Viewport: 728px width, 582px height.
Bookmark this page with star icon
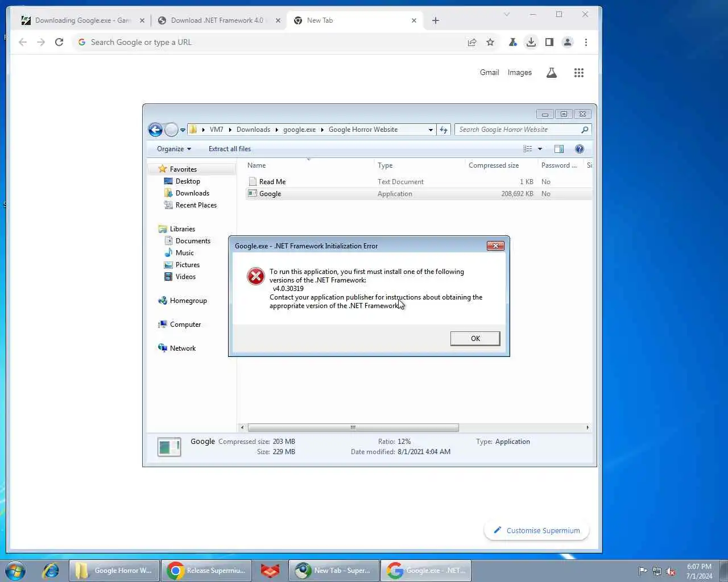pyautogui.click(x=490, y=42)
